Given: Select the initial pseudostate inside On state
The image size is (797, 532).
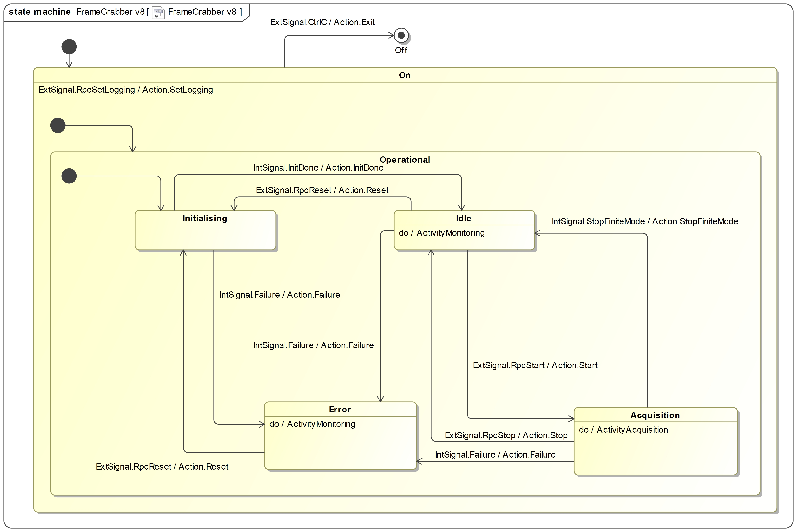Looking at the screenshot, I should pos(58,126).
